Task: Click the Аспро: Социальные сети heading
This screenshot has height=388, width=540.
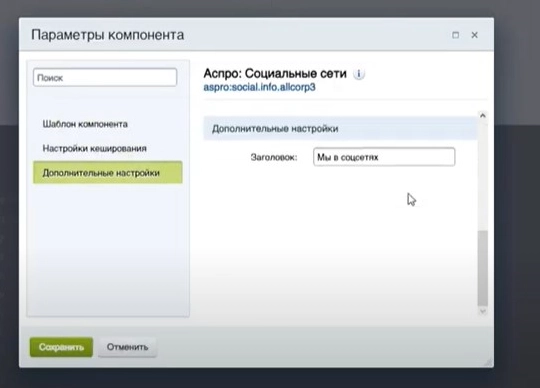Action: pos(275,73)
